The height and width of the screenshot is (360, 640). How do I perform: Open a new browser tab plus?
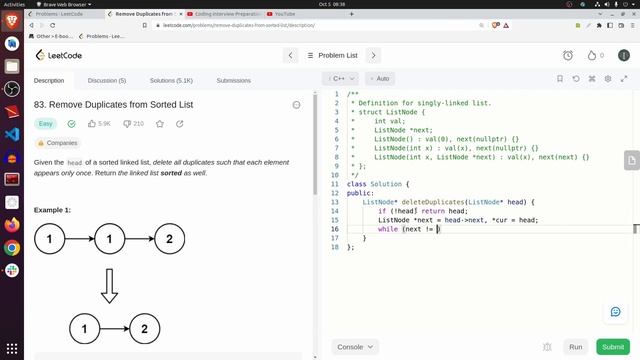coord(351,14)
